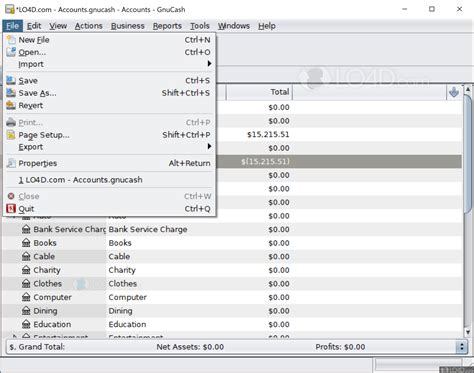Click the Open folder icon in menu
Image resolution: width=474 pixels, height=373 pixels.
[x=11, y=52]
